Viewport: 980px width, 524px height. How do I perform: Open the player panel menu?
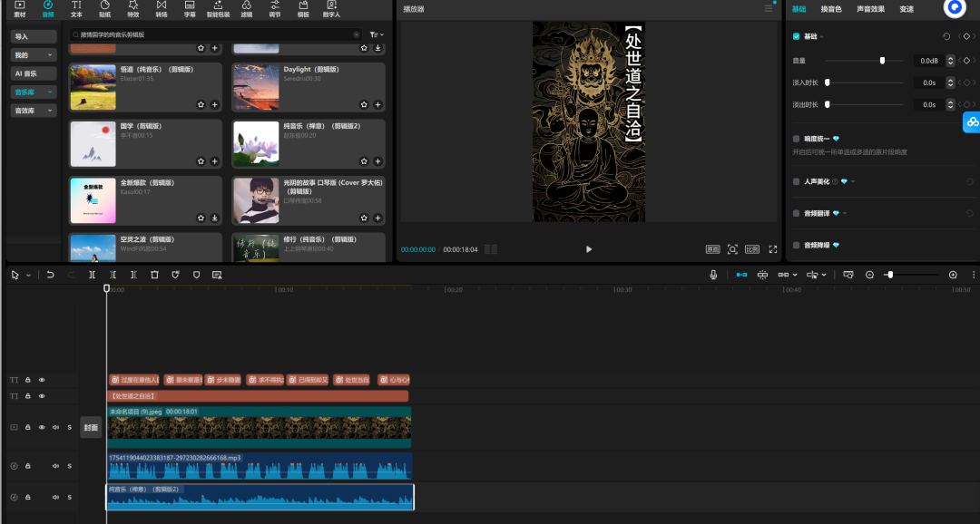click(769, 9)
